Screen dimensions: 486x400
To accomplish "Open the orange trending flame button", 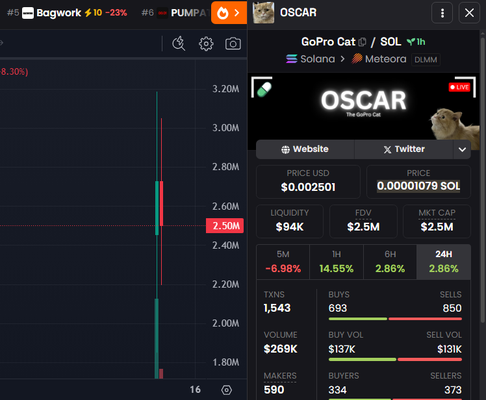I will (x=229, y=13).
